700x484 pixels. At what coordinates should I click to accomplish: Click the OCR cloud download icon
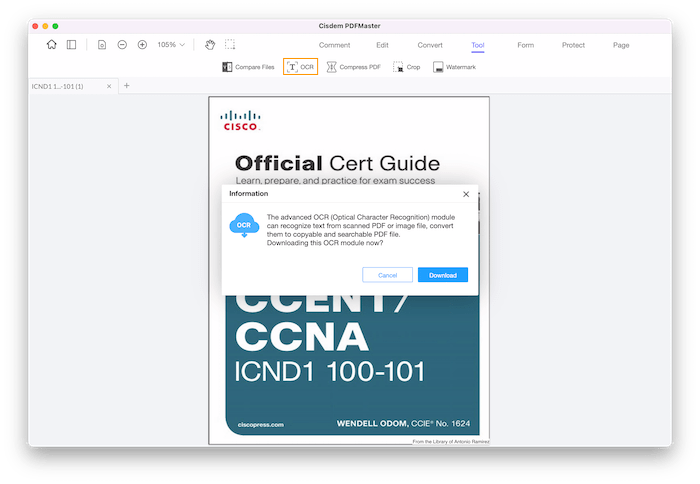click(x=244, y=225)
